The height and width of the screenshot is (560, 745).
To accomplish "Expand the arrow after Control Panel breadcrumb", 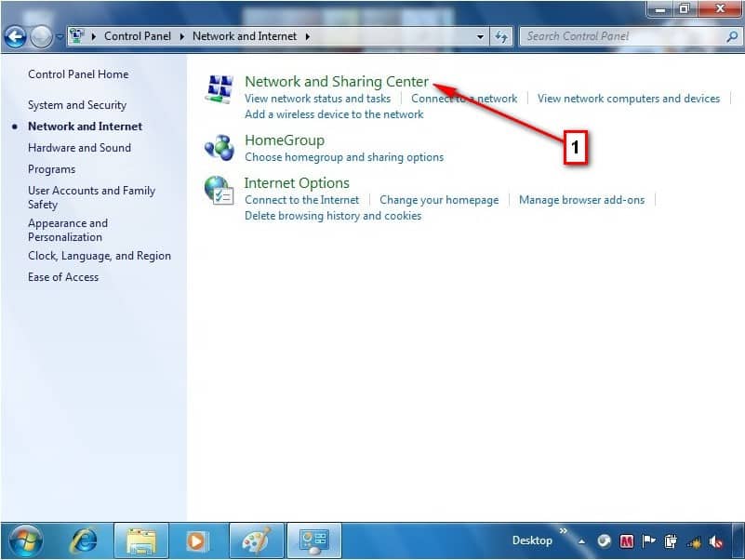I will pyautogui.click(x=182, y=36).
